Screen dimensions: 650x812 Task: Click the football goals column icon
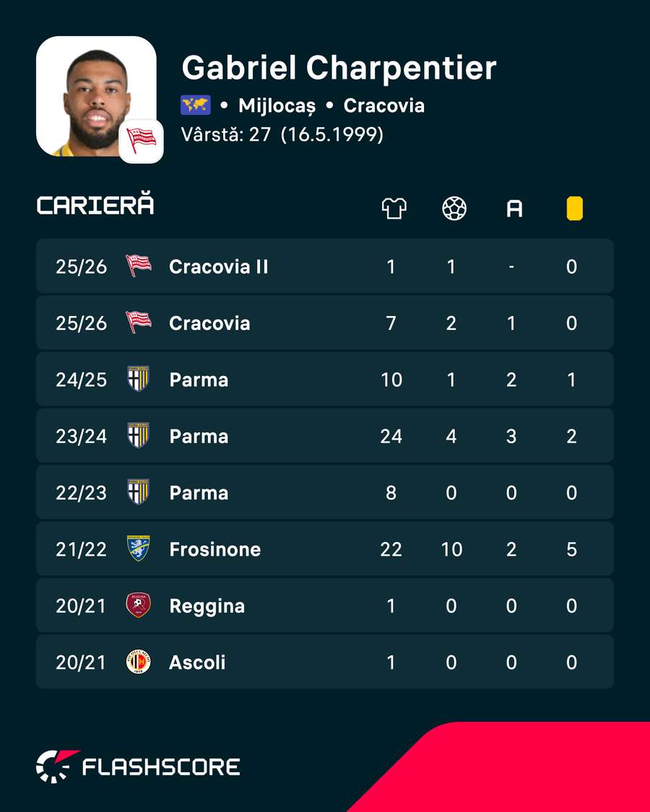(x=454, y=209)
